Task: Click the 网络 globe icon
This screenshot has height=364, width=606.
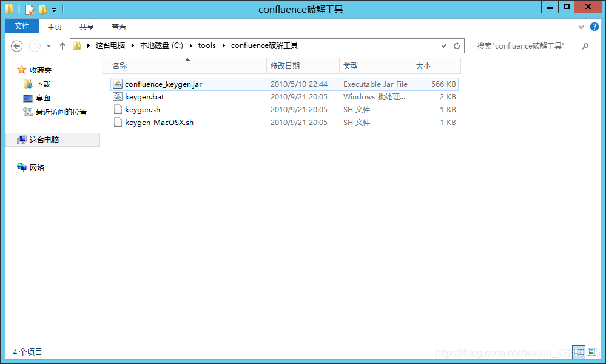Action: pos(22,167)
